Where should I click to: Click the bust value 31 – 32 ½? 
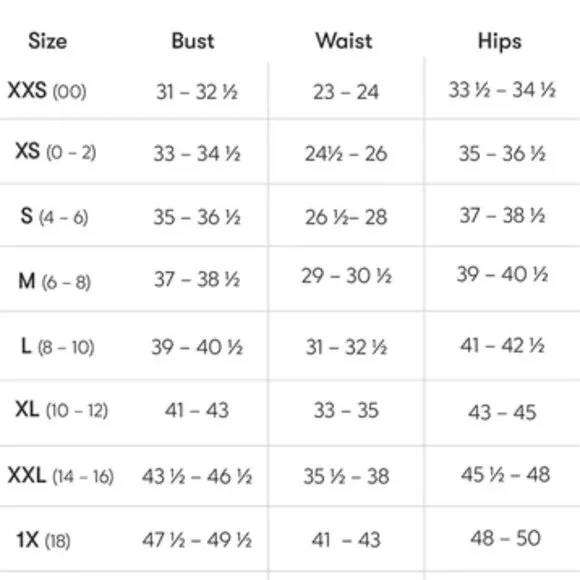pyautogui.click(x=197, y=92)
